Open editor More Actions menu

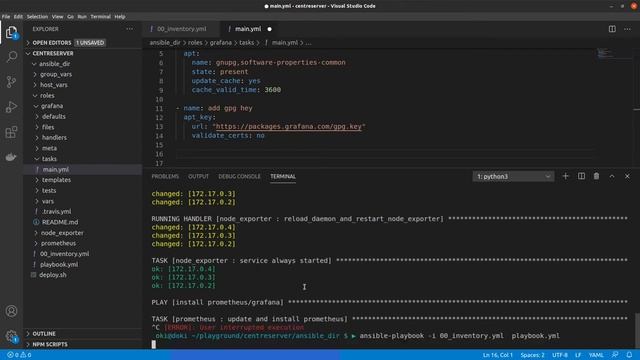coord(627,29)
